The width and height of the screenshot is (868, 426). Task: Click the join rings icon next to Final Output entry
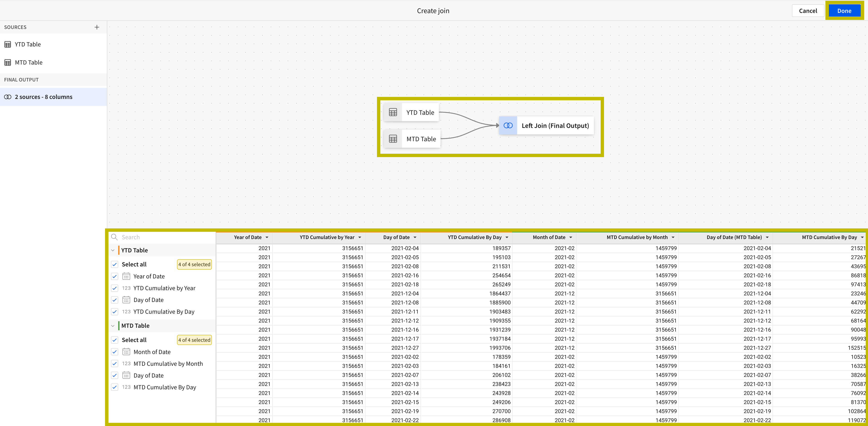tap(7, 97)
